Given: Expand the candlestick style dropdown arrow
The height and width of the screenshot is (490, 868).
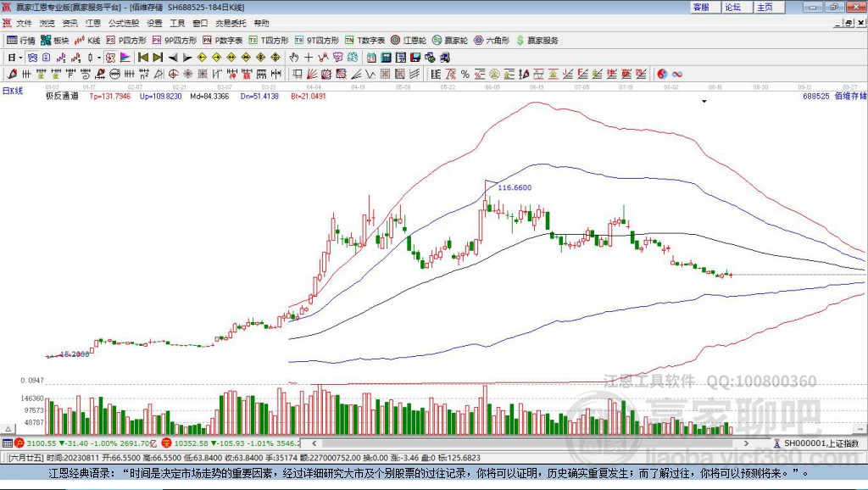Looking at the screenshot, I should point(99,58).
